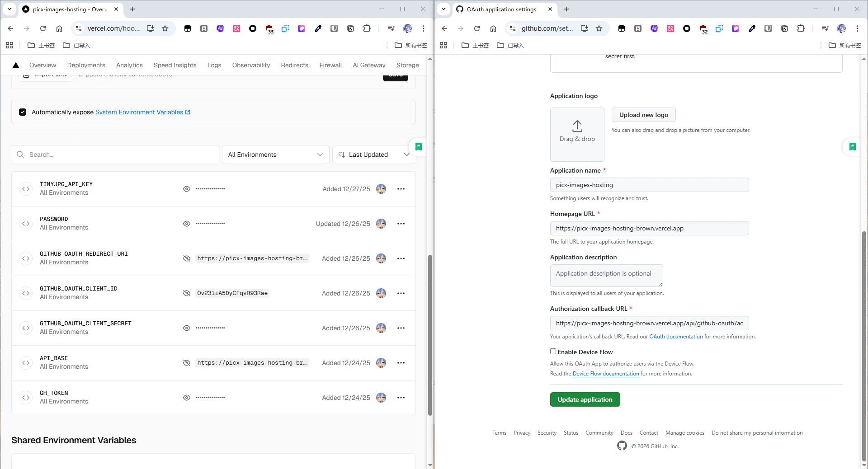This screenshot has height=469, width=868.
Task: Open Chrome menu in GitHub window
Action: [x=858, y=28]
